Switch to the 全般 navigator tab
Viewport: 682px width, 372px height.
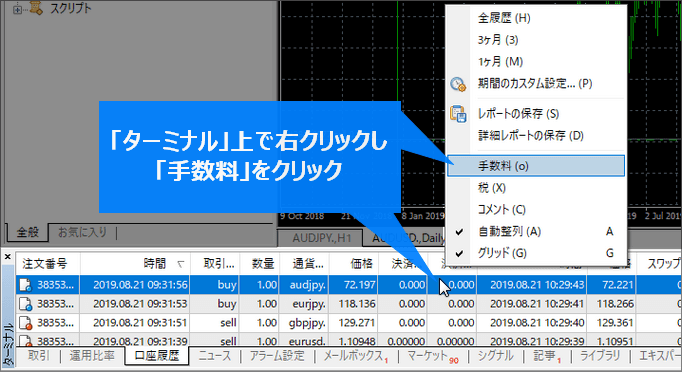[28, 232]
